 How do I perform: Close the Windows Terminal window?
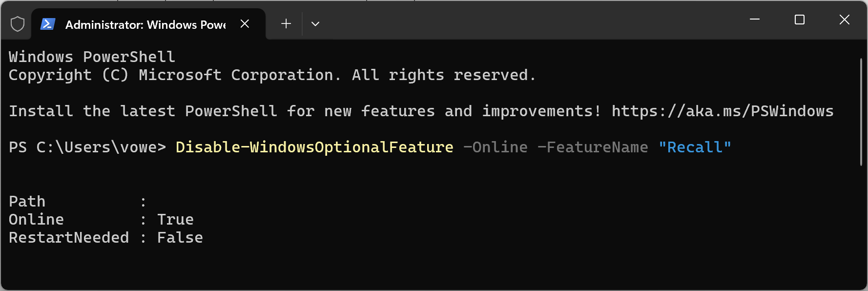tap(845, 20)
